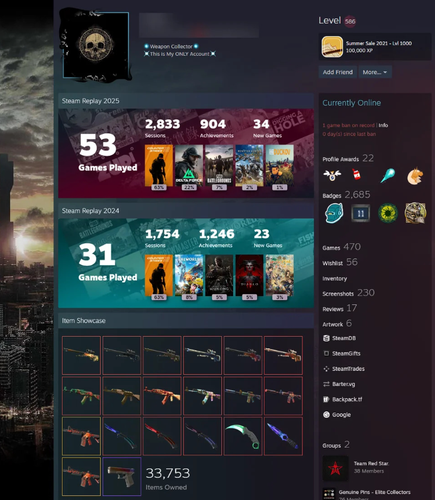Viewport: 435px width, 500px height.
Task: Open the Inventory link
Action: pyautogui.click(x=335, y=278)
